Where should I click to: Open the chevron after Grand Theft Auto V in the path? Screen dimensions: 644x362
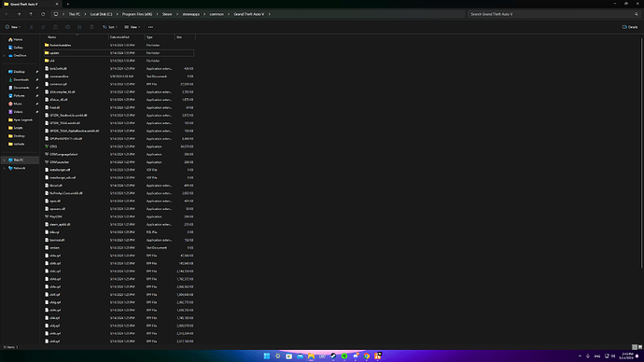pos(270,14)
